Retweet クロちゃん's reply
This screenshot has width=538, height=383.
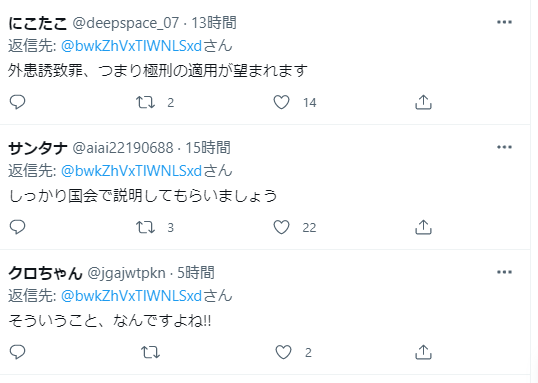point(150,352)
